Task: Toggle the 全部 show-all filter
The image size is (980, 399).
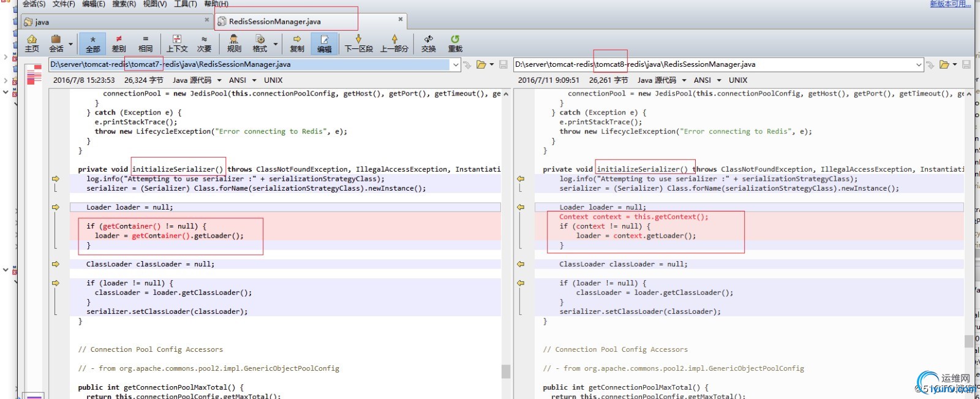Action: coord(92,44)
